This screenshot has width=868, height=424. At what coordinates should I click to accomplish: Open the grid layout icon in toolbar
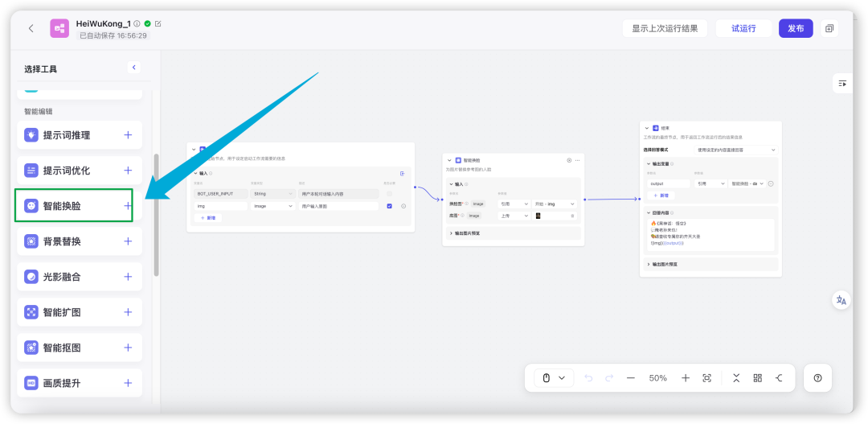pos(758,378)
